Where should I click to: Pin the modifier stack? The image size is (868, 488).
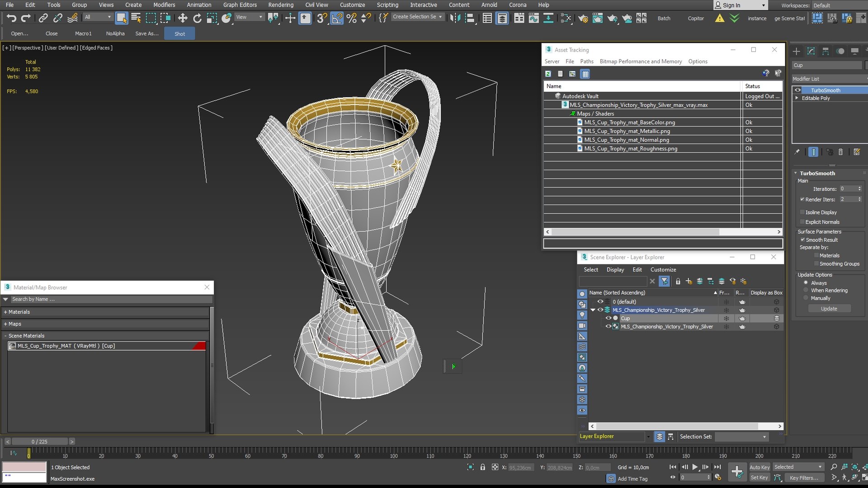797,152
